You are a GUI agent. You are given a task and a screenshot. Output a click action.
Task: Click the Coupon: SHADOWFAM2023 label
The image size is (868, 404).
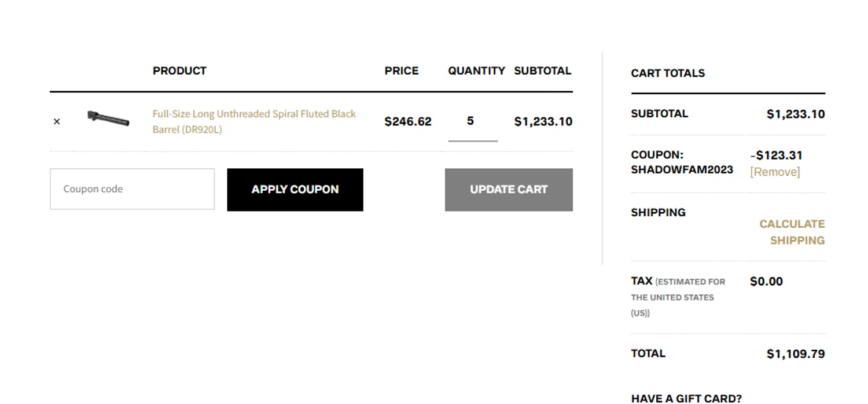click(x=682, y=162)
